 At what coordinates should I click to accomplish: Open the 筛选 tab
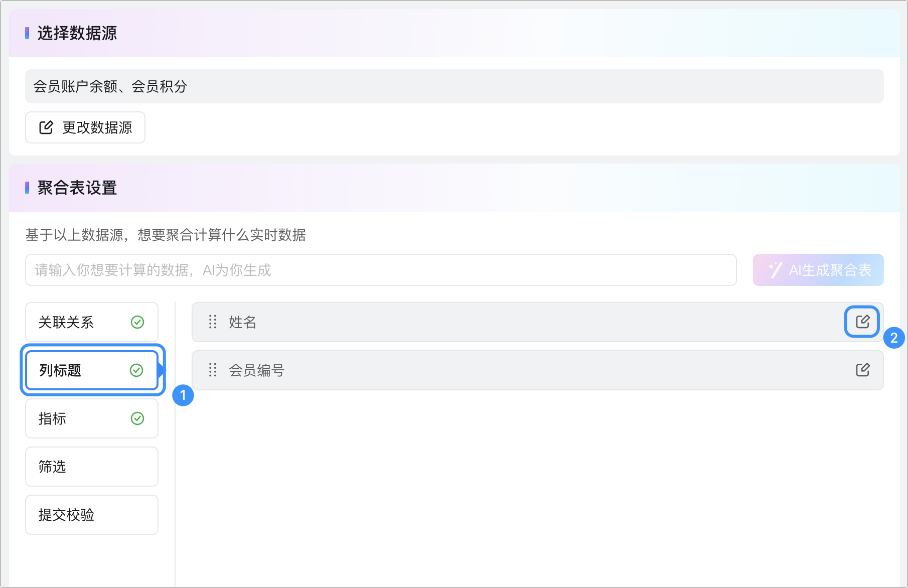pos(92,467)
